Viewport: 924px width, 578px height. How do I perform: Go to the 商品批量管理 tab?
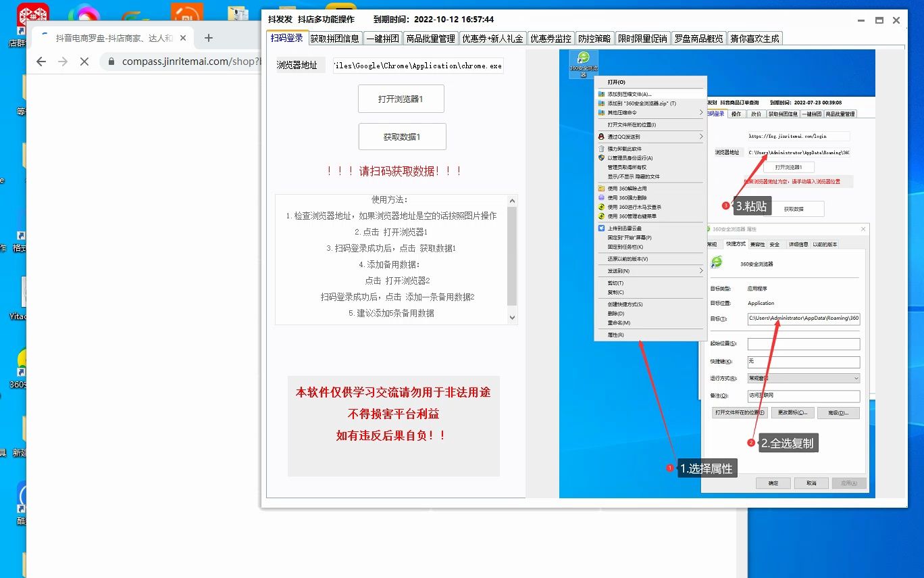coord(431,39)
